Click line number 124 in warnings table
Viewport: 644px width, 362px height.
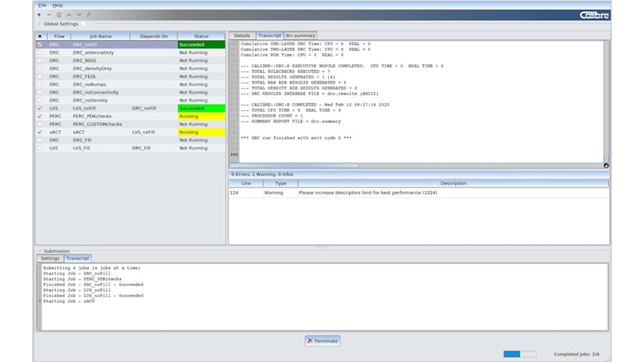click(234, 192)
